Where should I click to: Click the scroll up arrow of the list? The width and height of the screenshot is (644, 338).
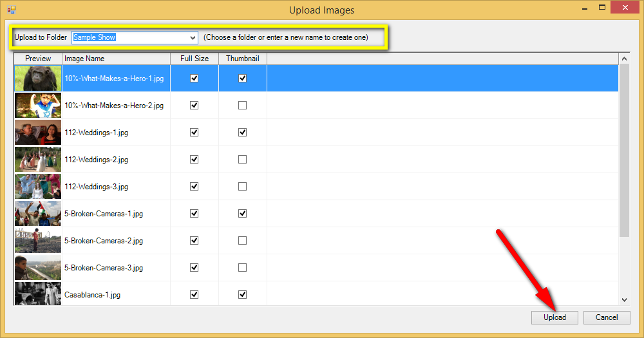(x=624, y=59)
